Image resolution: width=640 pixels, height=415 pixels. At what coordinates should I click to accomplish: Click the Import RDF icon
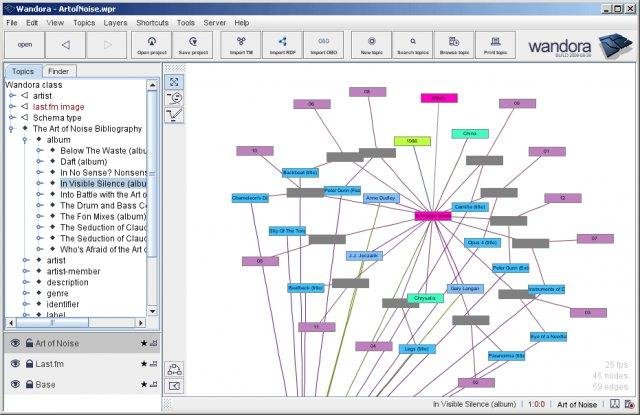tap(282, 45)
